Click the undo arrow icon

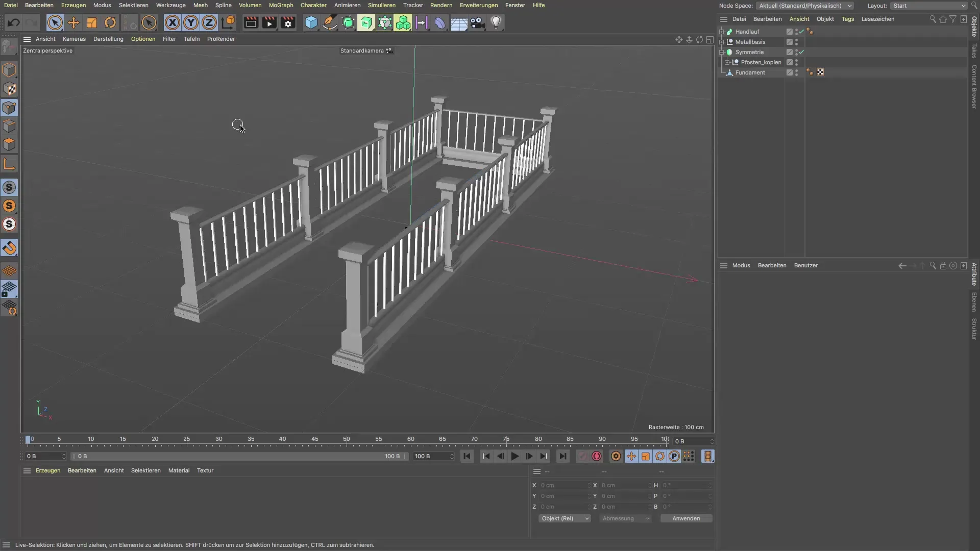click(14, 22)
